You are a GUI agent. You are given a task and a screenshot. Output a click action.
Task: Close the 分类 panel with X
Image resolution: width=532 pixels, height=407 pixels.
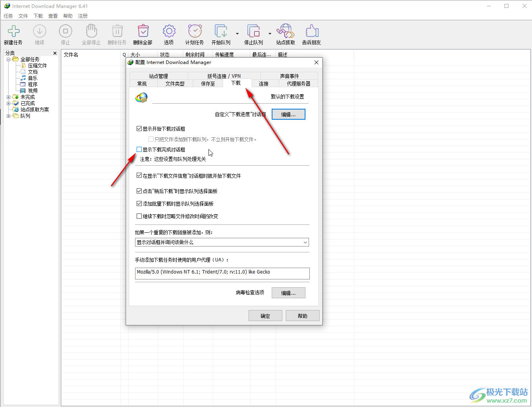[x=55, y=53]
